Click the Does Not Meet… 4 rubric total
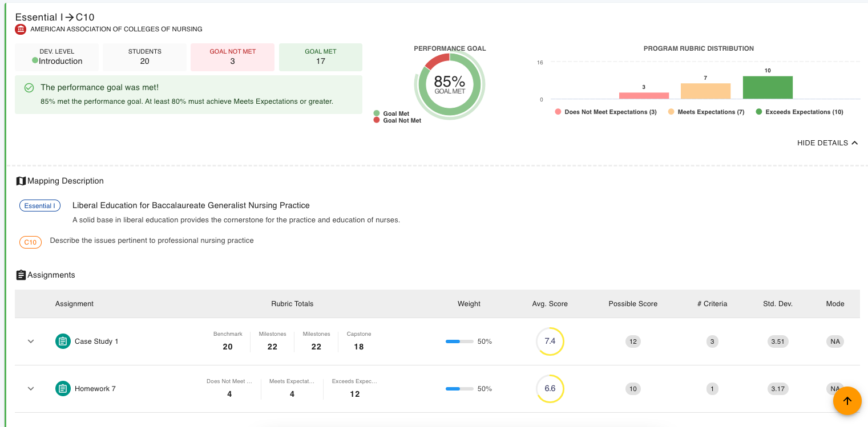The height and width of the screenshot is (427, 868). (x=229, y=388)
